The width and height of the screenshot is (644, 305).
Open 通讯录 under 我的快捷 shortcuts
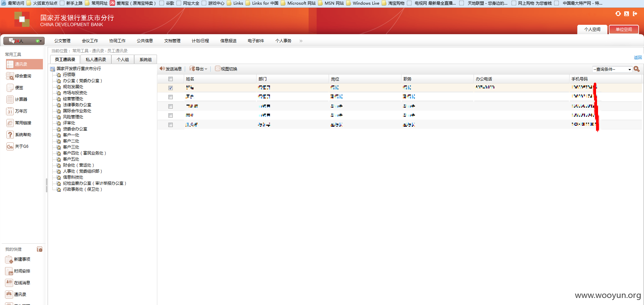(x=16, y=295)
